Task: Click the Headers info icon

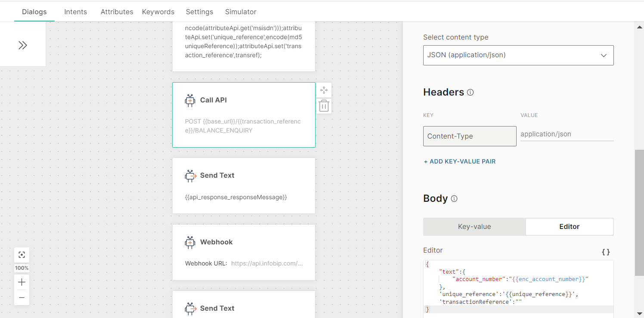Action: point(470,92)
